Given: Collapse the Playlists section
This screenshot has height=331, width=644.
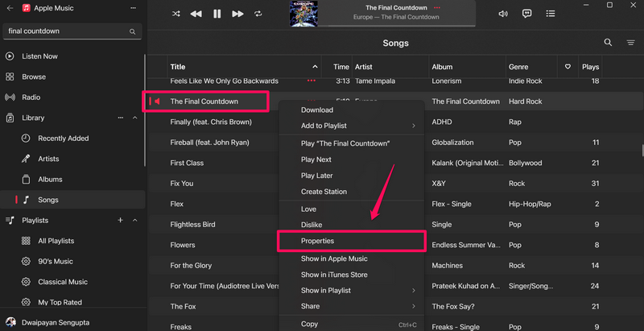Looking at the screenshot, I should [135, 220].
